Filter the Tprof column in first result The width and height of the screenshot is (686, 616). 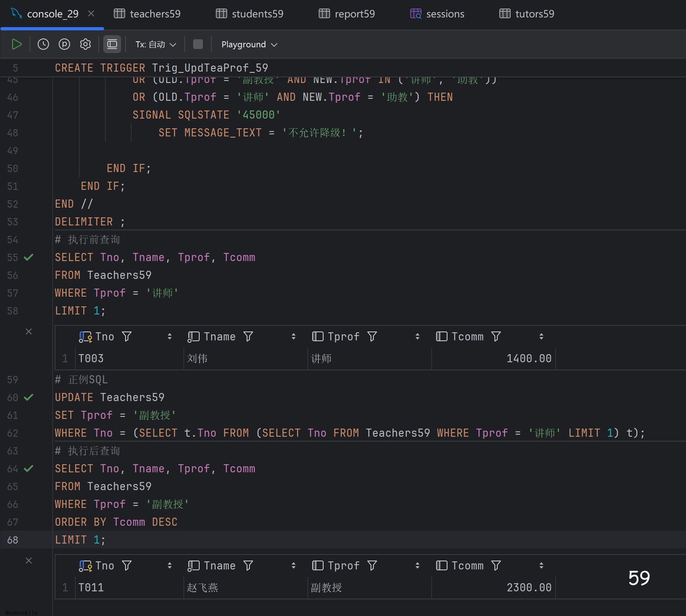(372, 336)
